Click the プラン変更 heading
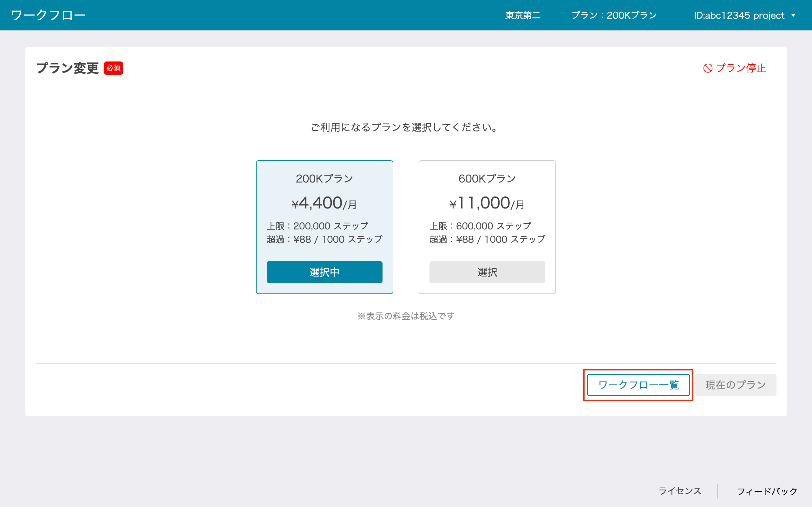The width and height of the screenshot is (812, 507). point(68,68)
